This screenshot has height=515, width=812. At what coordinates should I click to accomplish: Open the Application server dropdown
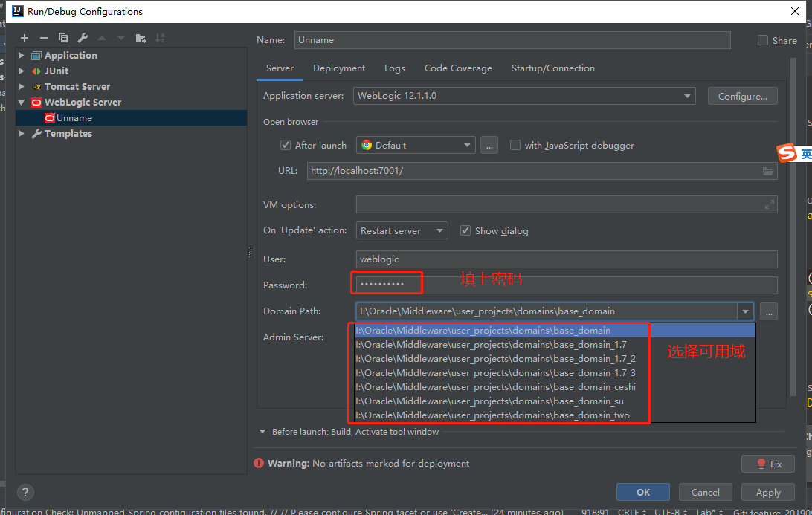point(524,96)
